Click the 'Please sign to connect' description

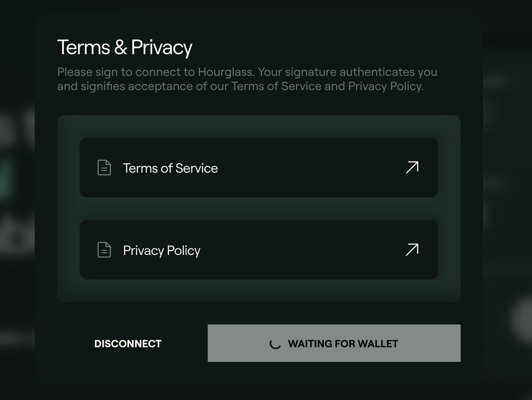[x=247, y=79]
